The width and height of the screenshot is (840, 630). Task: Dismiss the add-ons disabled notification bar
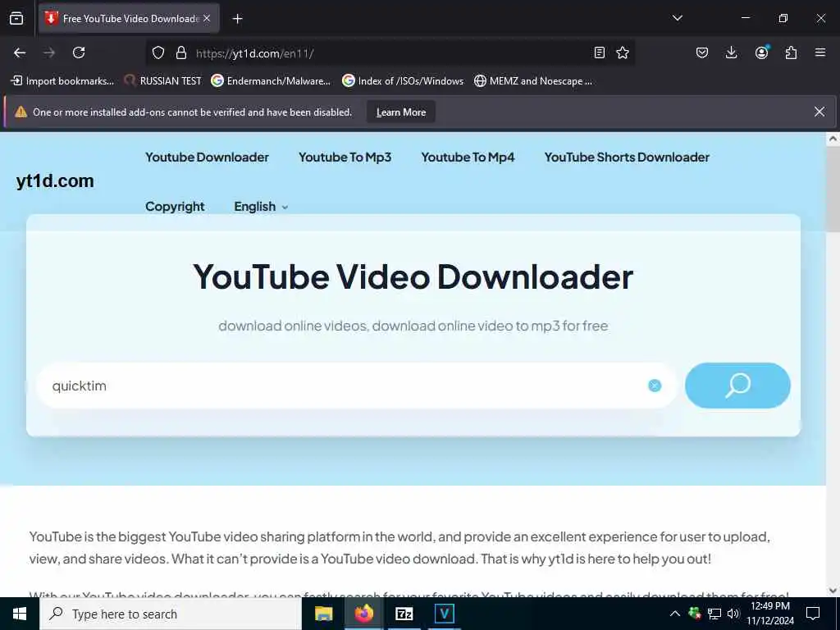(x=819, y=112)
